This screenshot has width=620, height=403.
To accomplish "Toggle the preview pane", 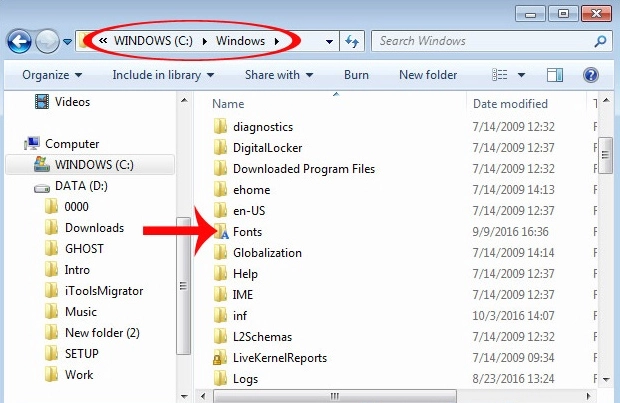I will pyautogui.click(x=555, y=75).
